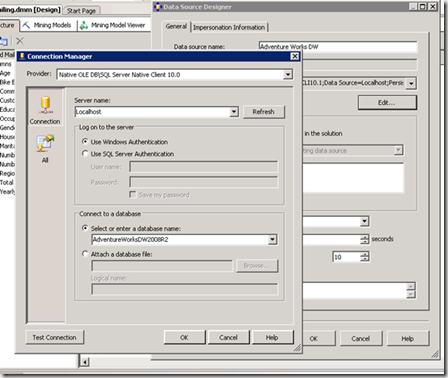Switch to the Start Page tab

point(81,11)
